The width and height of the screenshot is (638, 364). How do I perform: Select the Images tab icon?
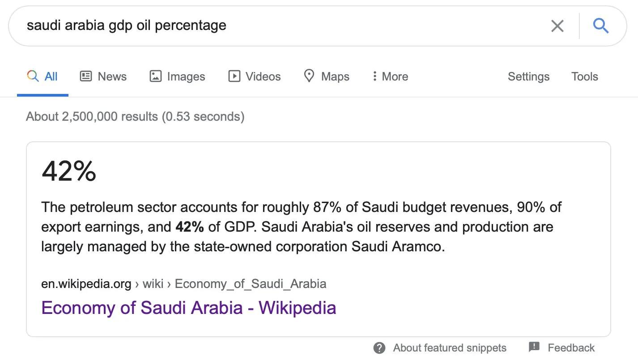coord(155,76)
